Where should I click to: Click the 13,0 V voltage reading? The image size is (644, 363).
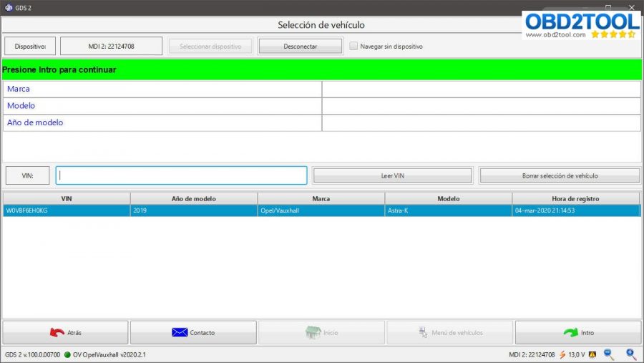(x=577, y=354)
